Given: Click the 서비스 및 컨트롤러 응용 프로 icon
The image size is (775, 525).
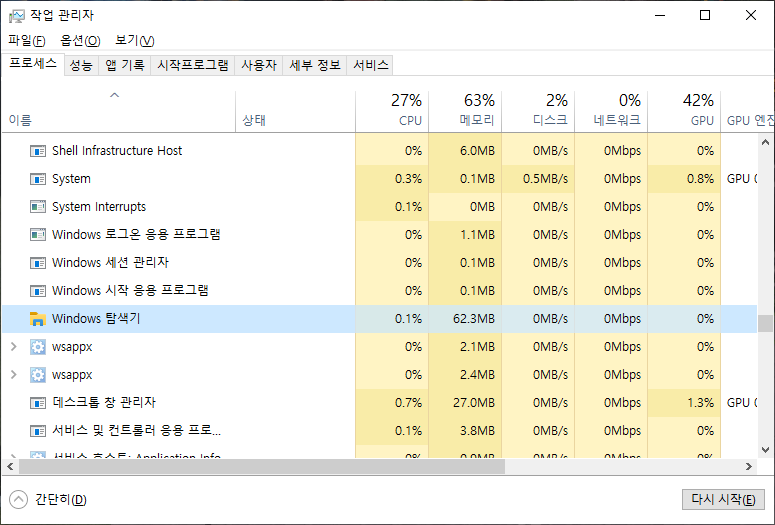Looking at the screenshot, I should [38, 431].
